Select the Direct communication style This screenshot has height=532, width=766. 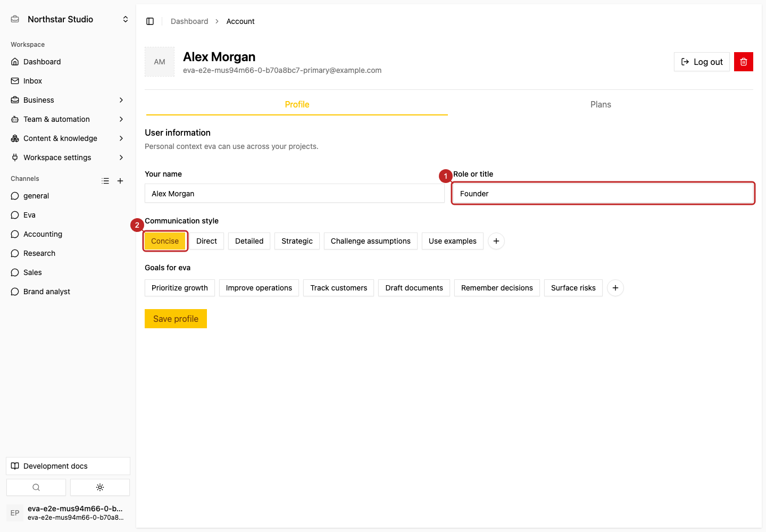point(206,241)
